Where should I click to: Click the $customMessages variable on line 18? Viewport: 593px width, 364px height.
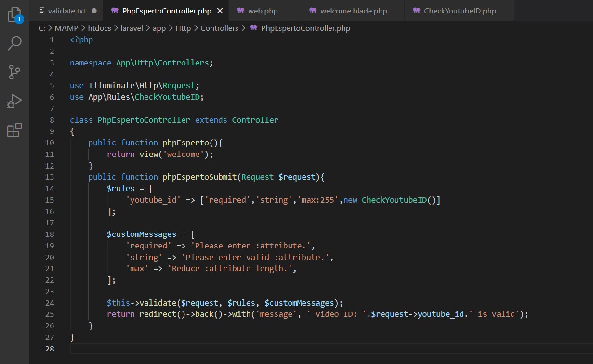pyautogui.click(x=142, y=234)
